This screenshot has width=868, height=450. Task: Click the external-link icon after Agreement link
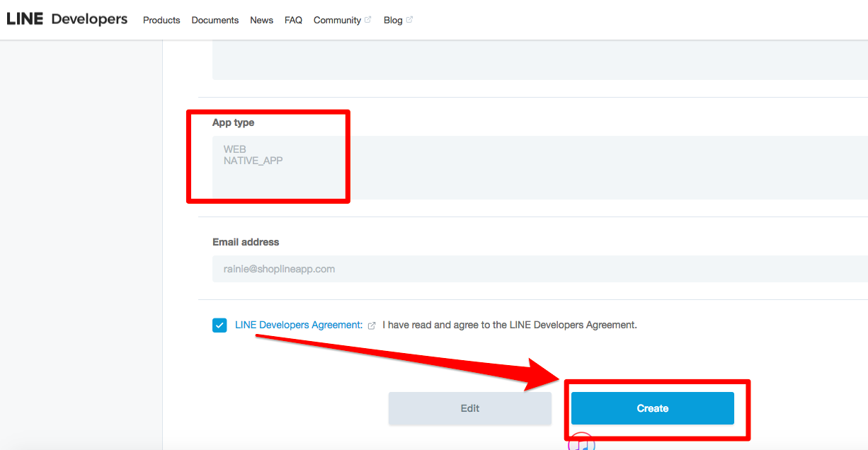(372, 325)
